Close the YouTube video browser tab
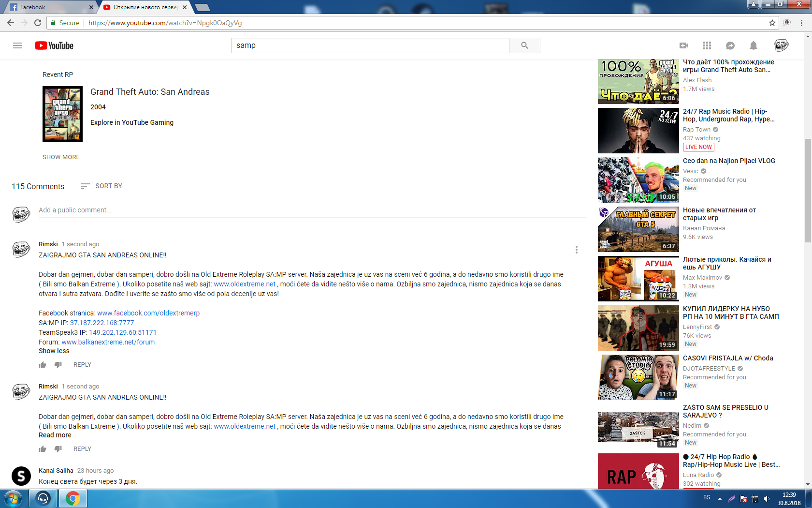 [x=185, y=7]
